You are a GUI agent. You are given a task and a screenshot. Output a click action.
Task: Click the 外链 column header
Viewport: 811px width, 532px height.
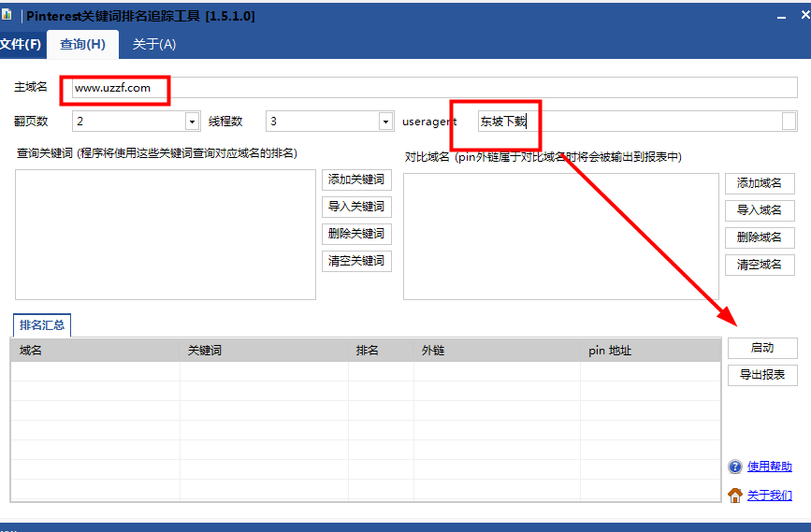coord(497,351)
